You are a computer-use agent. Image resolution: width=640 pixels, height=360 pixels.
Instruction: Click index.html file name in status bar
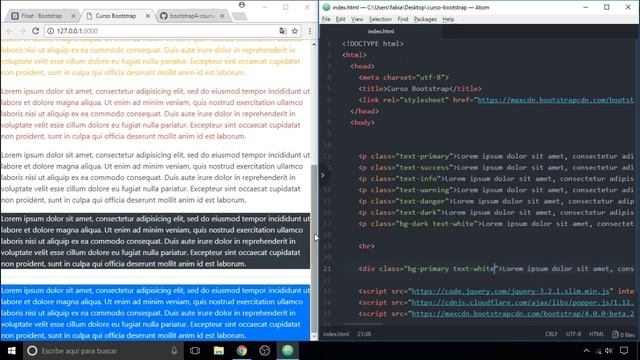tap(336, 334)
